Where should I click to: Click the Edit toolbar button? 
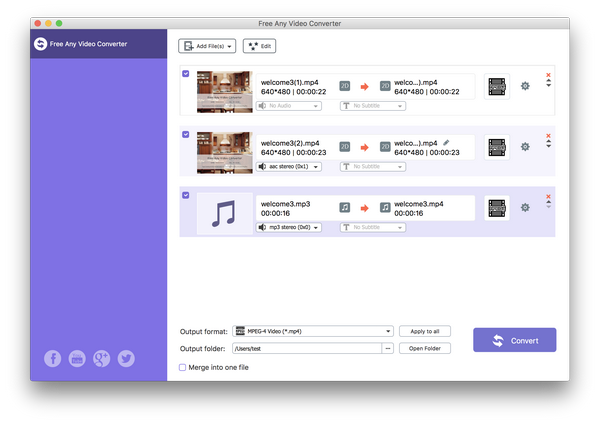(259, 46)
